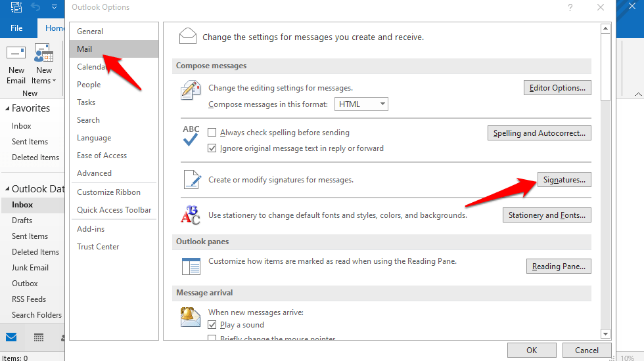Select the Advanced options category

94,173
